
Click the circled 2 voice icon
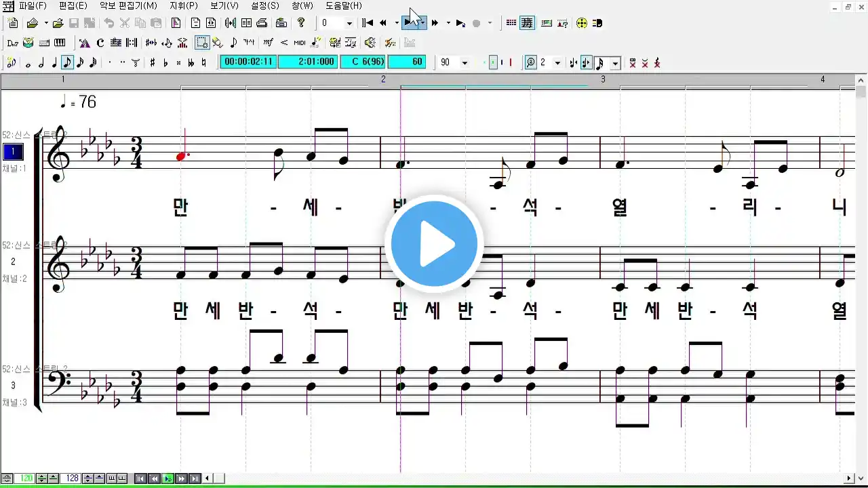[531, 62]
